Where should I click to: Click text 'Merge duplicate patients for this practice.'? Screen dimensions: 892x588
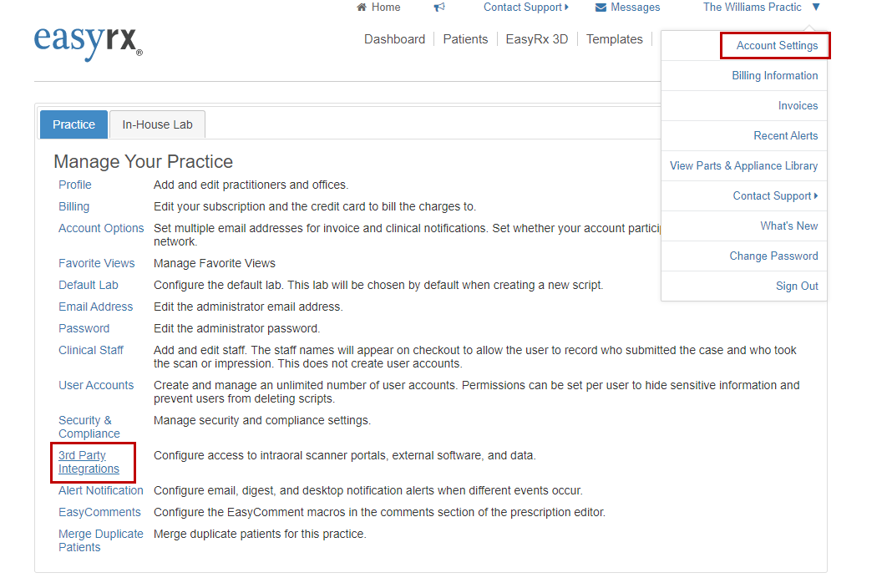(x=260, y=534)
